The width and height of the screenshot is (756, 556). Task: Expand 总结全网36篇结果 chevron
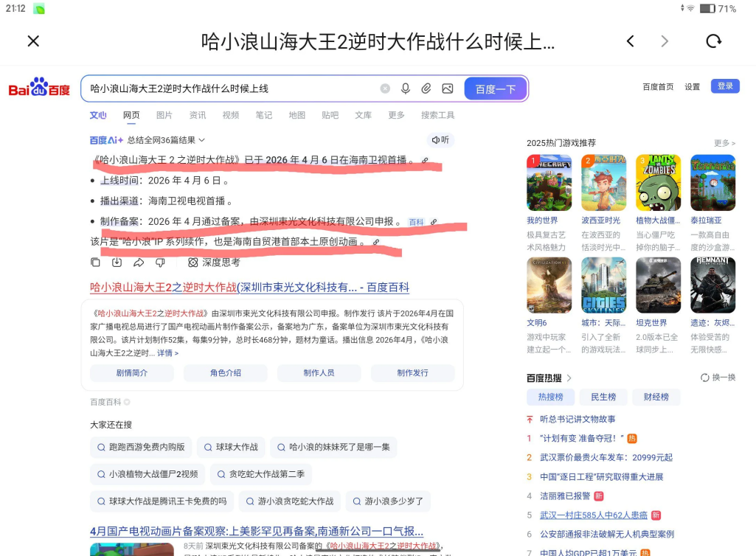tap(201, 140)
